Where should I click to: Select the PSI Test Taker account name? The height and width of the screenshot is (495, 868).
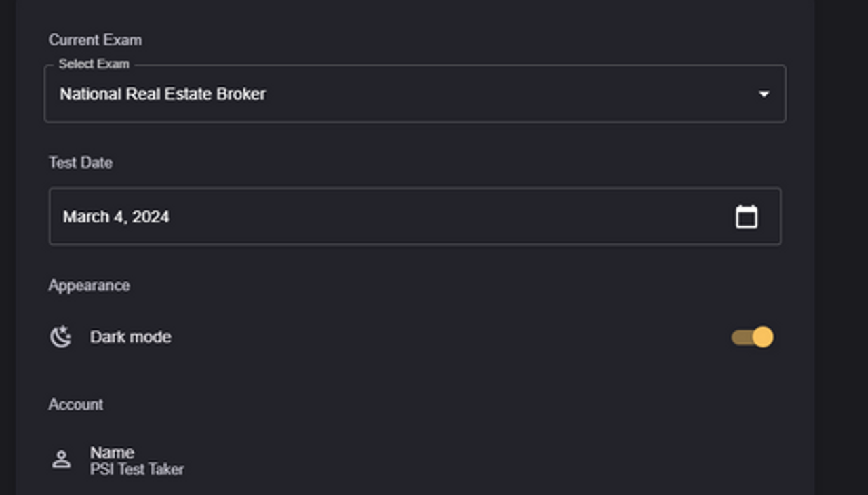click(137, 469)
